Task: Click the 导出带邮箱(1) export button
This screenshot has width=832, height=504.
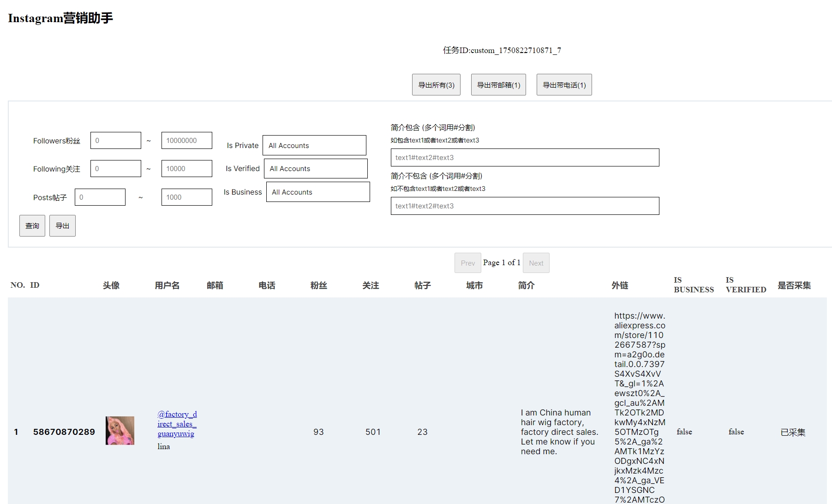Action: tap(498, 85)
